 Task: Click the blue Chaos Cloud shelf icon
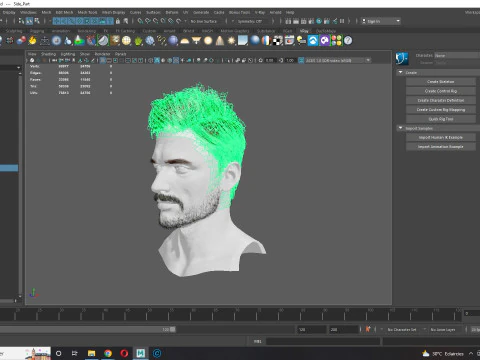pos(313,41)
